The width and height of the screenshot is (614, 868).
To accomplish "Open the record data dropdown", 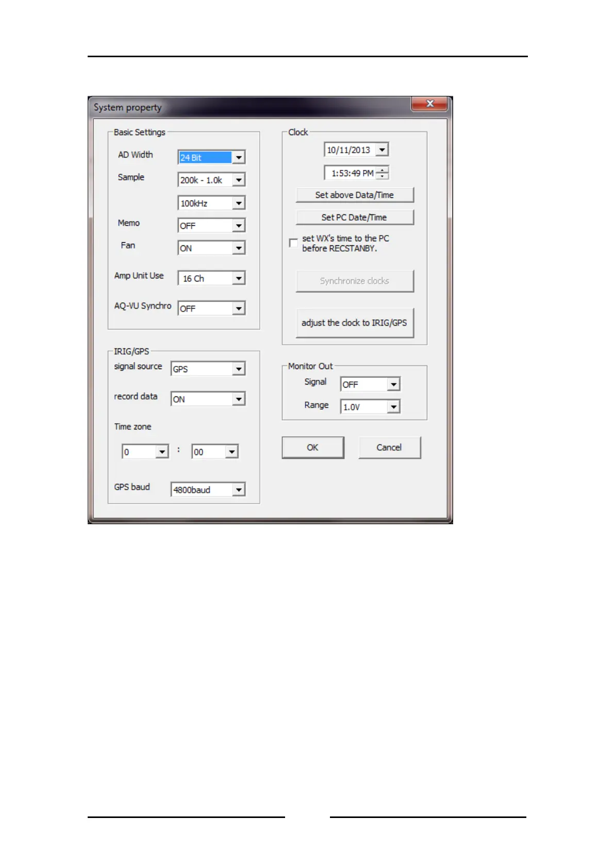I will point(208,399).
